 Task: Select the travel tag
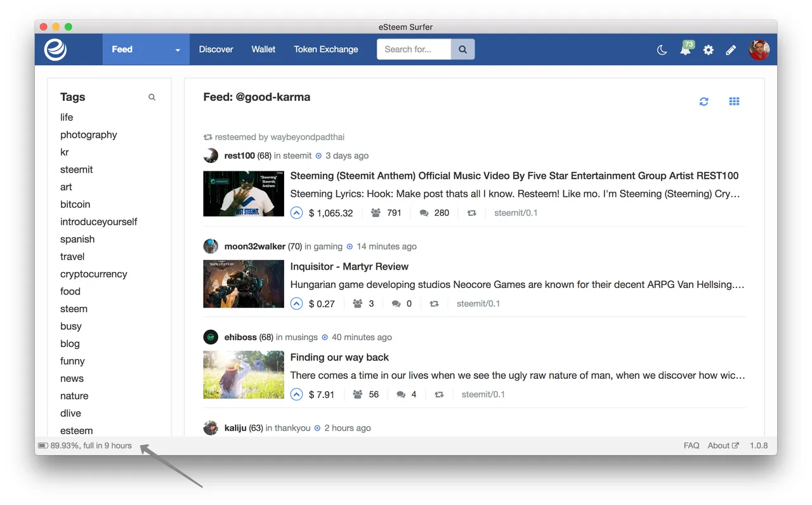pyautogui.click(x=72, y=256)
